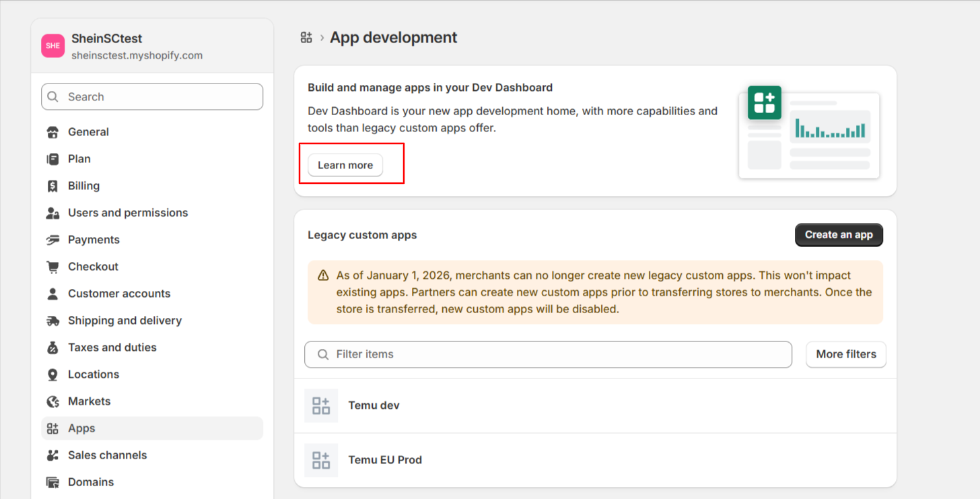Click the SheinSCtest store avatar icon
Viewport: 980px width, 499px height.
click(53, 46)
